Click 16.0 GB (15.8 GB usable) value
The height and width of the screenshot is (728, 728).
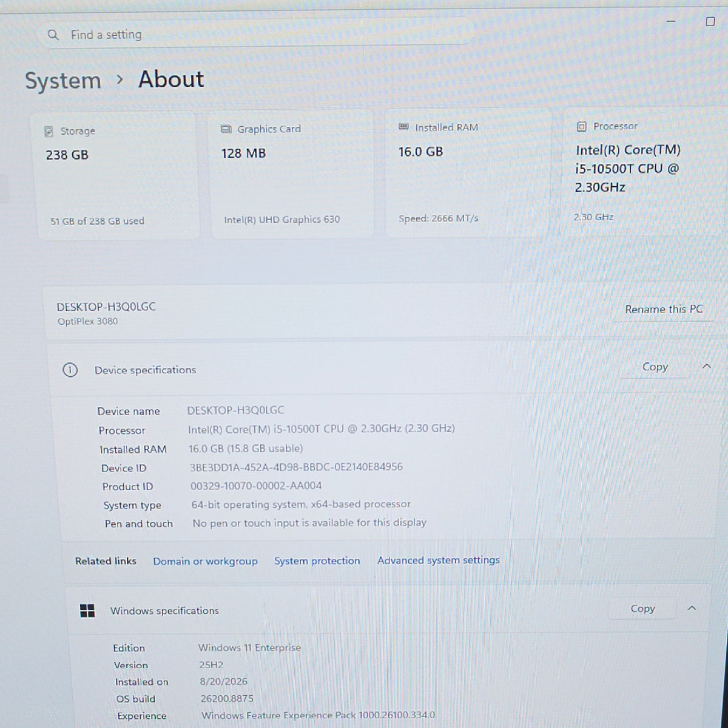[x=246, y=449]
